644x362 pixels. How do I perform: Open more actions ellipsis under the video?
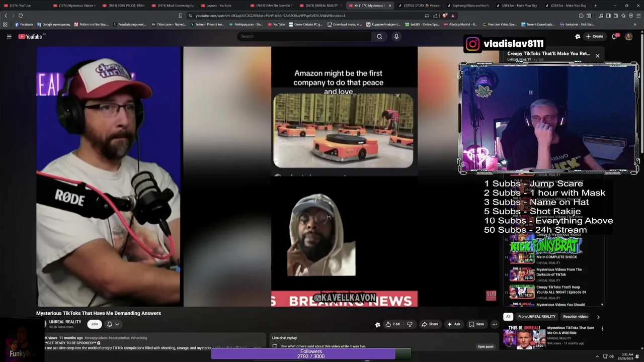(495, 324)
